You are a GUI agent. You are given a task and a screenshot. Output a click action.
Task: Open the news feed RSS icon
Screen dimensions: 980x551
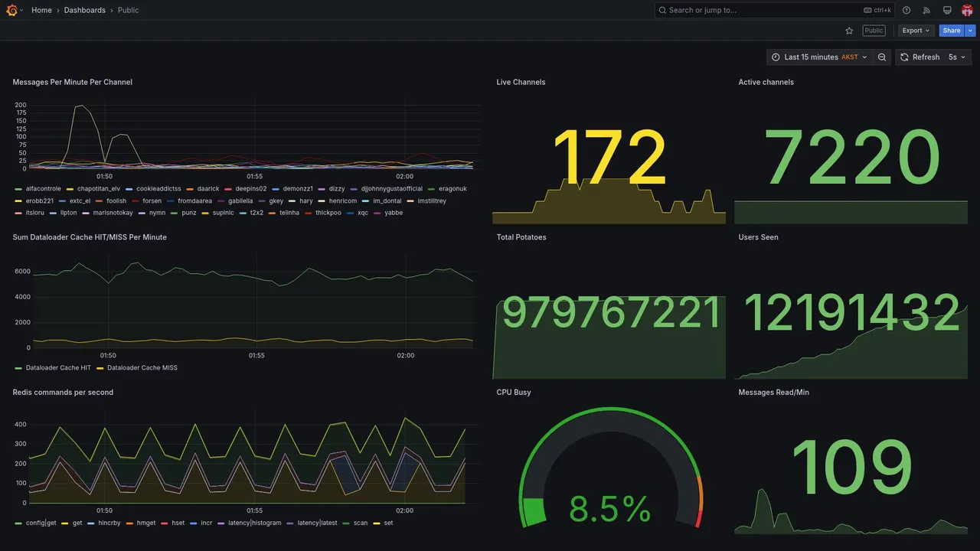pos(926,10)
